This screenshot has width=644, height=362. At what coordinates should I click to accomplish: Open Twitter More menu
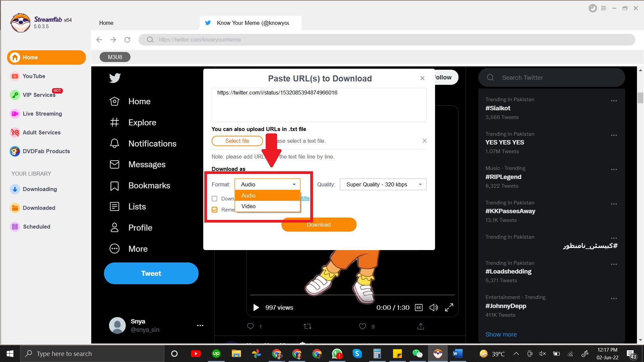pyautogui.click(x=128, y=249)
